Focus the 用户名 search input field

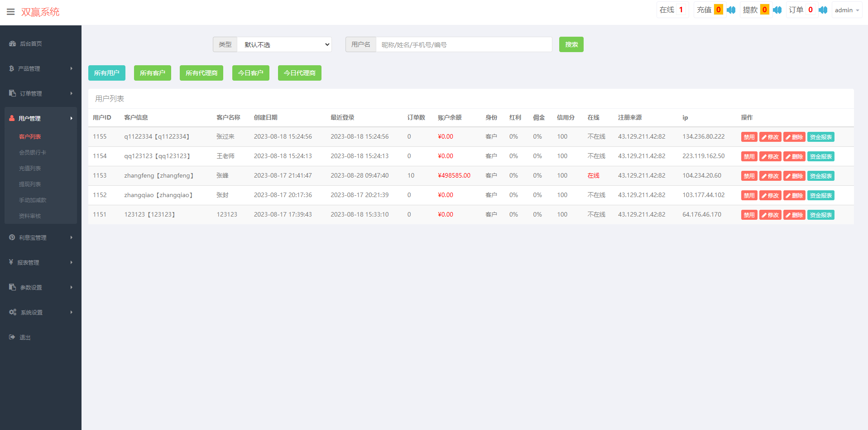(464, 45)
